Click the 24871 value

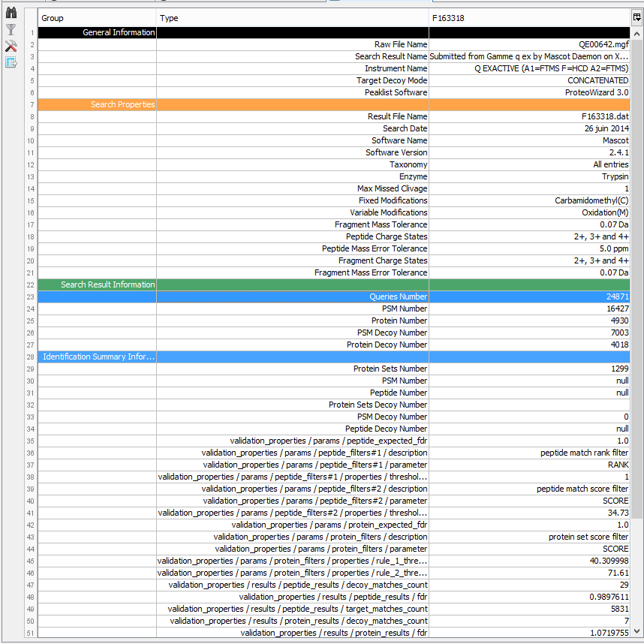point(529,296)
